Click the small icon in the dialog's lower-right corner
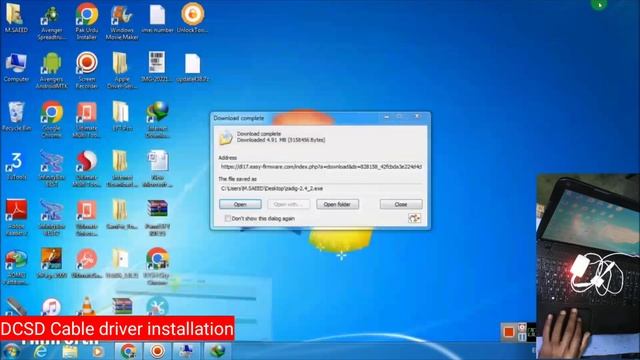The width and height of the screenshot is (640, 360). coord(414,218)
